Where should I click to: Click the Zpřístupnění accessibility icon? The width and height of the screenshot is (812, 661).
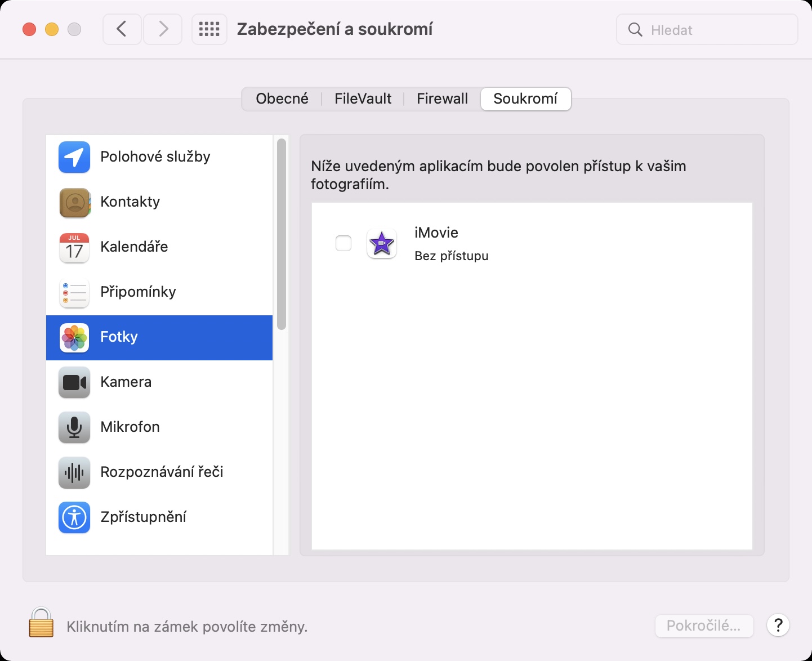(74, 517)
